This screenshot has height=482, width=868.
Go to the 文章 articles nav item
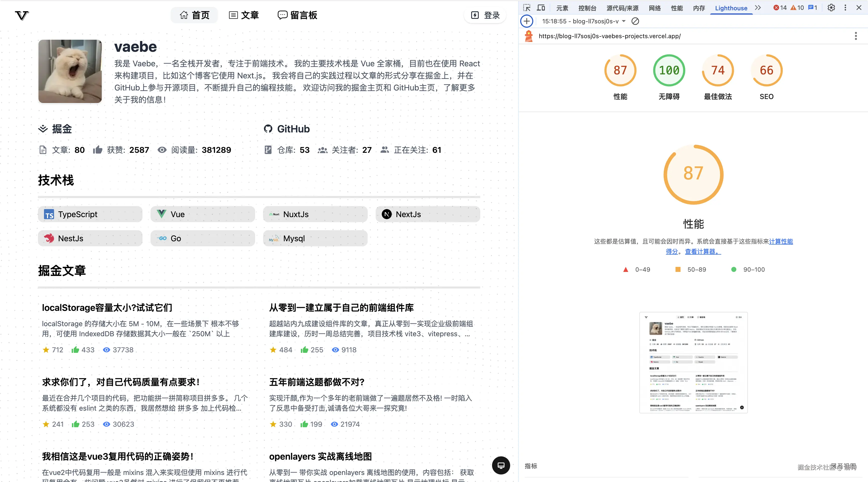[244, 15]
